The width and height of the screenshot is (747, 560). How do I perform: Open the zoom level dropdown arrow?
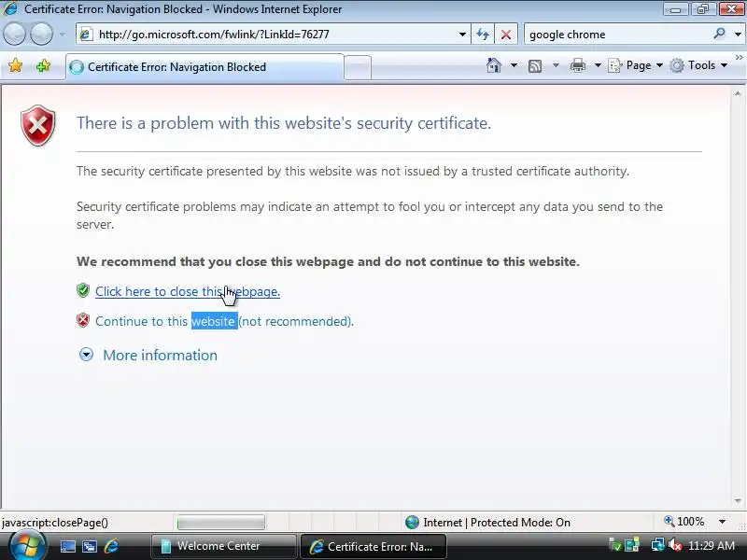tap(722, 522)
